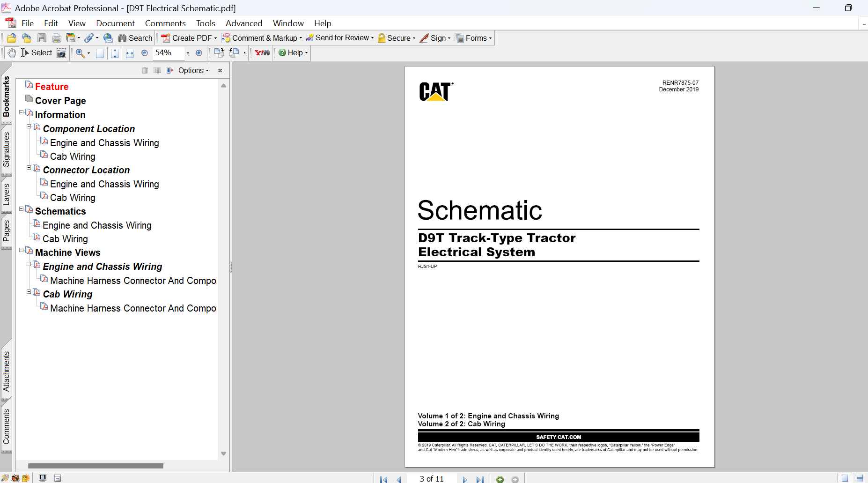Open the File menu

28,23
